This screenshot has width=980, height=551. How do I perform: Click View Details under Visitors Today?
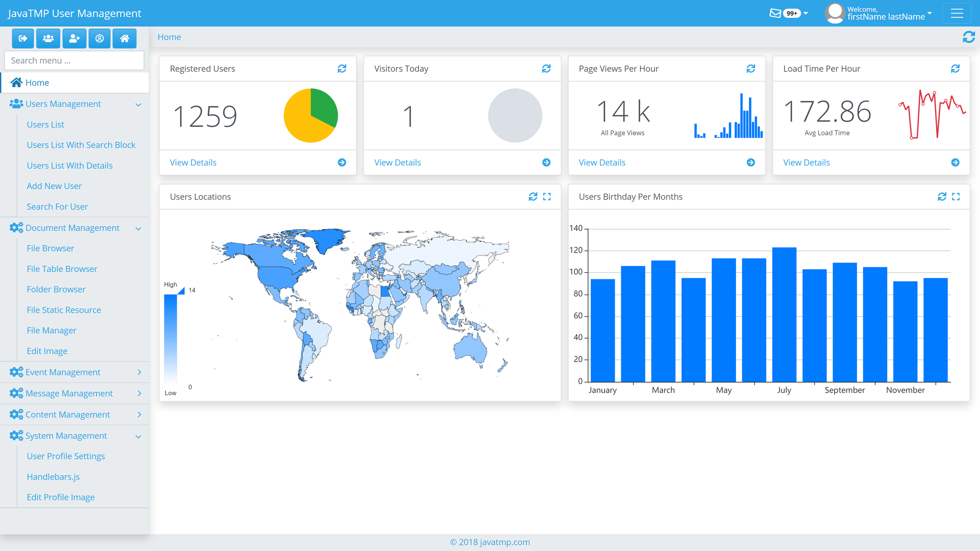coord(398,163)
